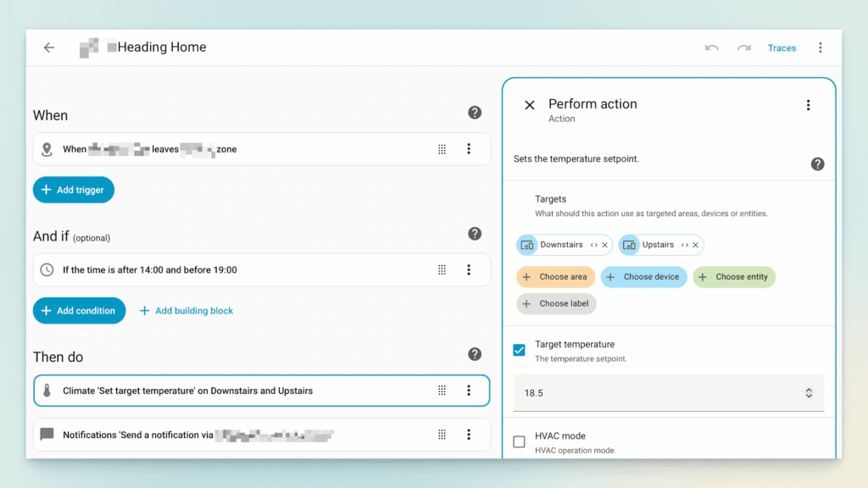Viewport: 868px width, 488px height.
Task: Open the Traces page
Action: coord(782,47)
